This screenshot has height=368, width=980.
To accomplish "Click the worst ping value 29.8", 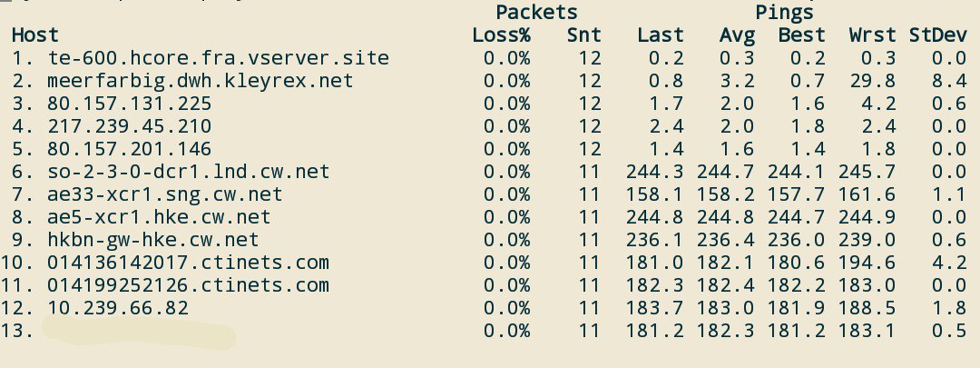I will coord(872,81).
